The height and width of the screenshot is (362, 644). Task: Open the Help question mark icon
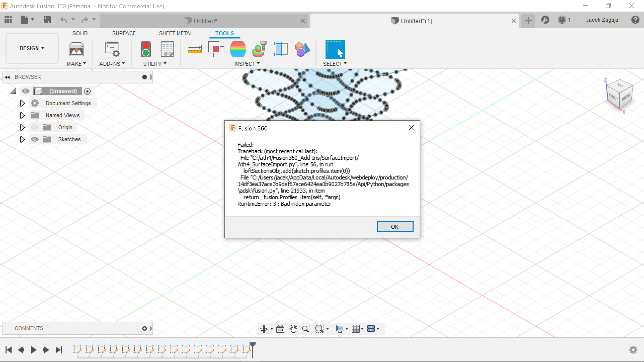click(635, 20)
